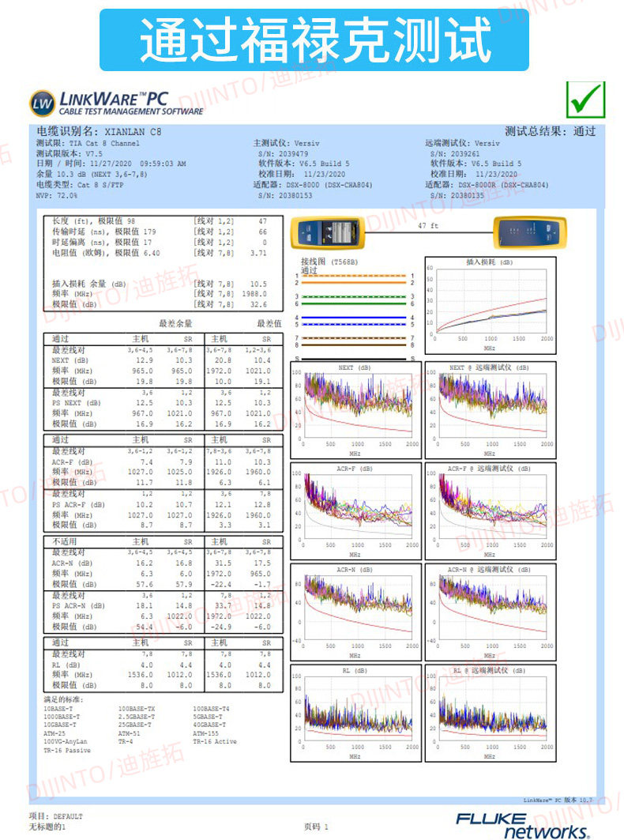Open the ACR-N @ 远端测试仪 graph
The image size is (624, 840).
pyautogui.click(x=491, y=612)
